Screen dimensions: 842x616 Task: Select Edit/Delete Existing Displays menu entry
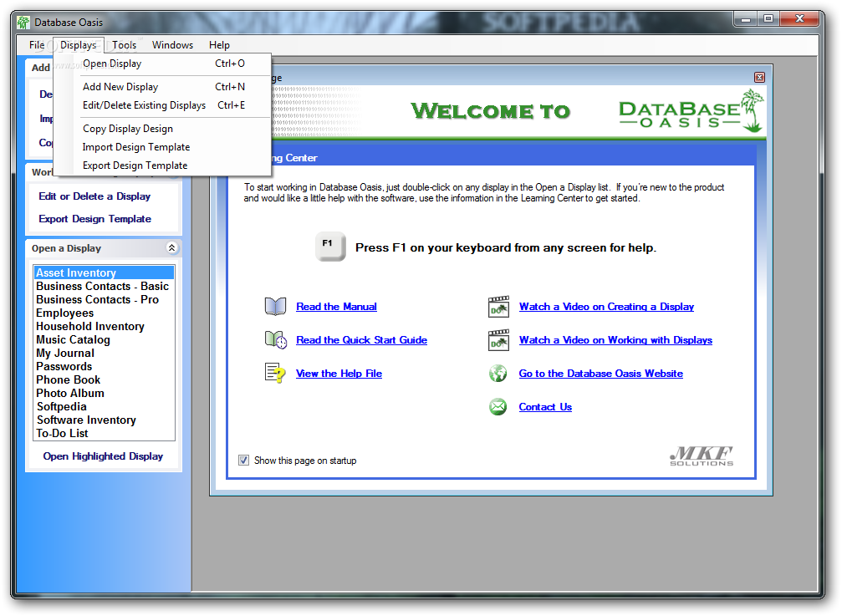pos(162,105)
